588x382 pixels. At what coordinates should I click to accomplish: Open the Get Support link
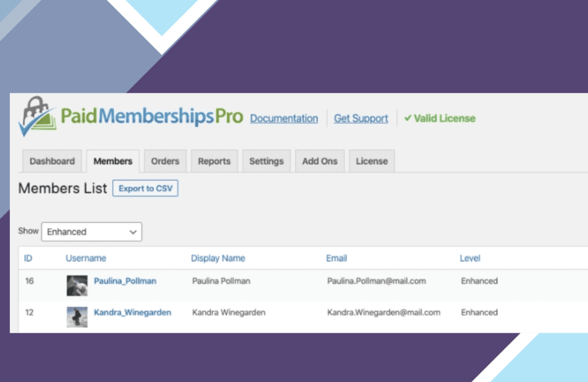[361, 119]
